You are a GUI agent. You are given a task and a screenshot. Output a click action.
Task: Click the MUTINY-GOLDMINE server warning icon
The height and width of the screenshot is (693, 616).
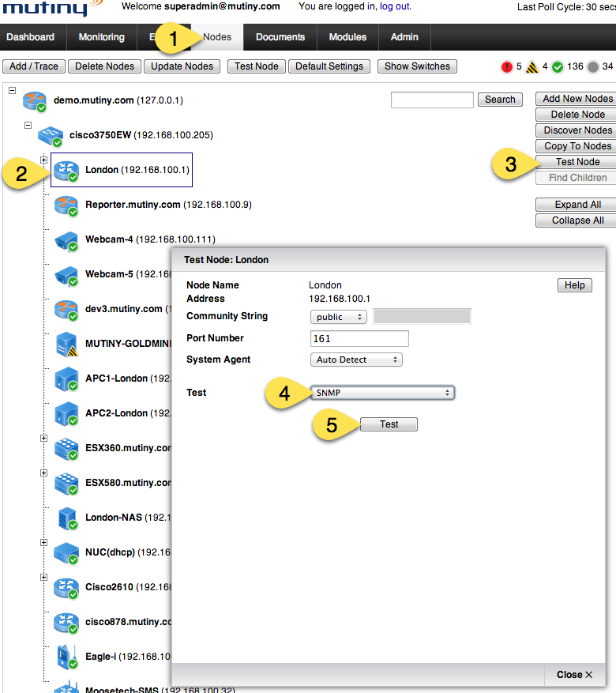66,344
